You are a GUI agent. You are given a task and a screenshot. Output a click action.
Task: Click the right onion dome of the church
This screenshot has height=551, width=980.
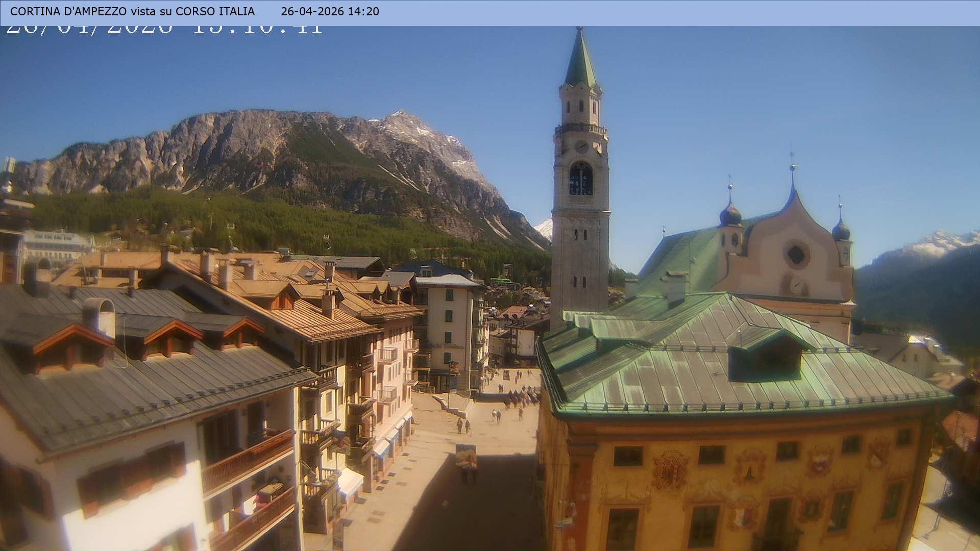[x=841, y=230]
